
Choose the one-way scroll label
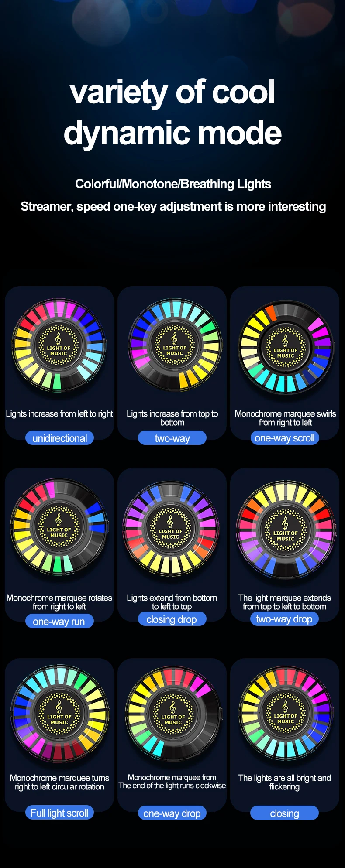coord(285,438)
